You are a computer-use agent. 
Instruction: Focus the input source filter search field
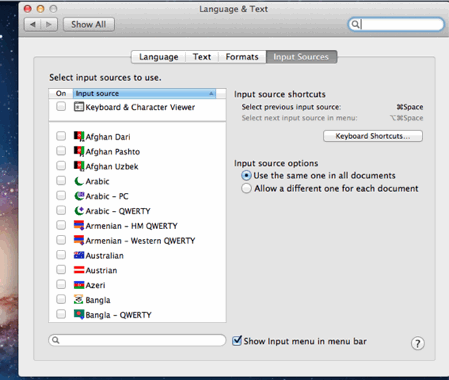click(137, 340)
